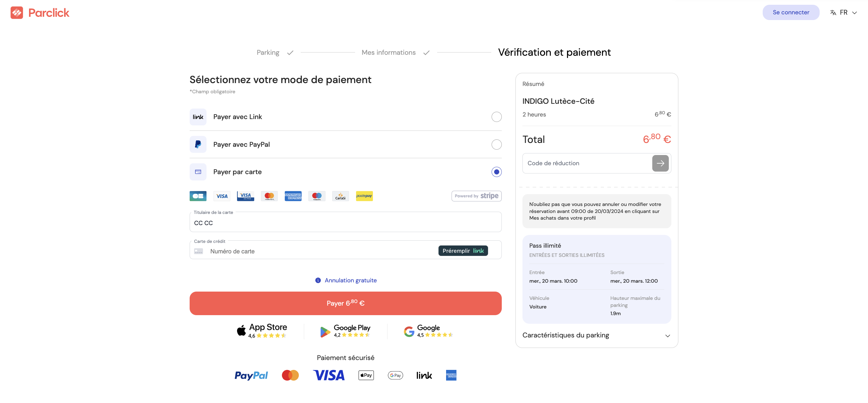Click the Postepay card icon
The image size is (868, 403).
[x=364, y=196]
